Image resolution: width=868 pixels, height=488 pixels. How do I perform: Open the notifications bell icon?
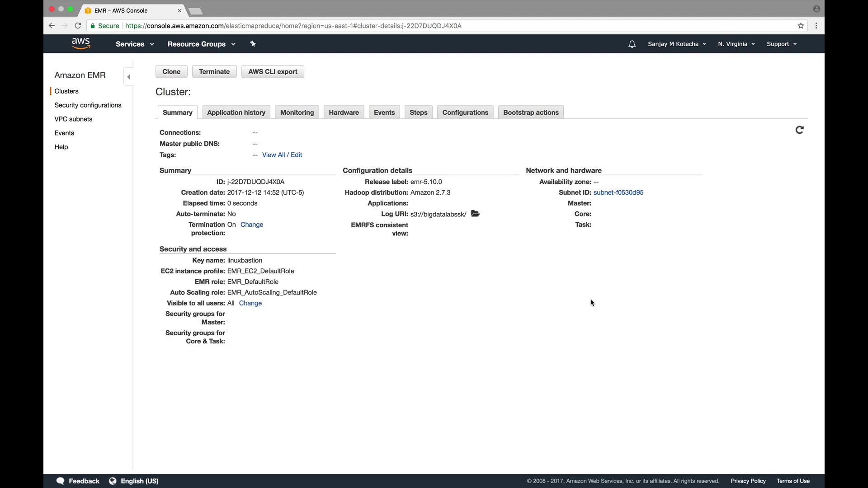point(632,44)
